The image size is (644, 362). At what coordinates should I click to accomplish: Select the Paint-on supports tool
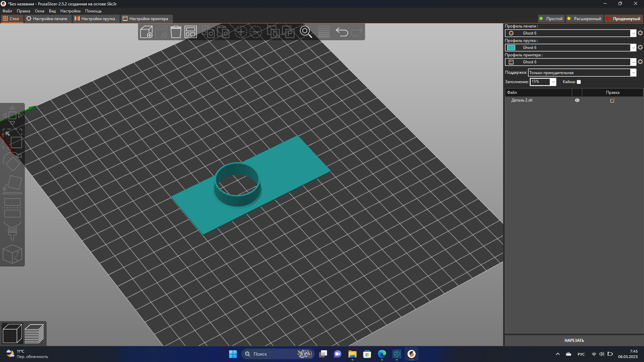pyautogui.click(x=12, y=231)
